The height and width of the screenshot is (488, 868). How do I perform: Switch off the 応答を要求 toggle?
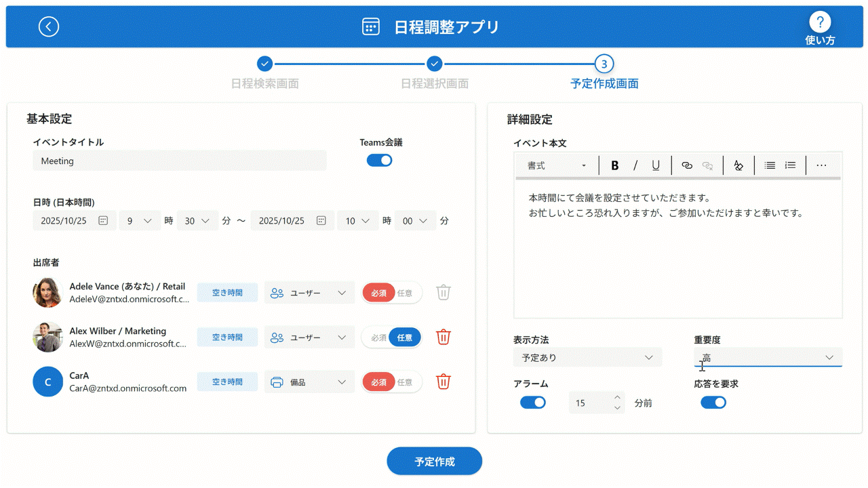pyautogui.click(x=713, y=403)
